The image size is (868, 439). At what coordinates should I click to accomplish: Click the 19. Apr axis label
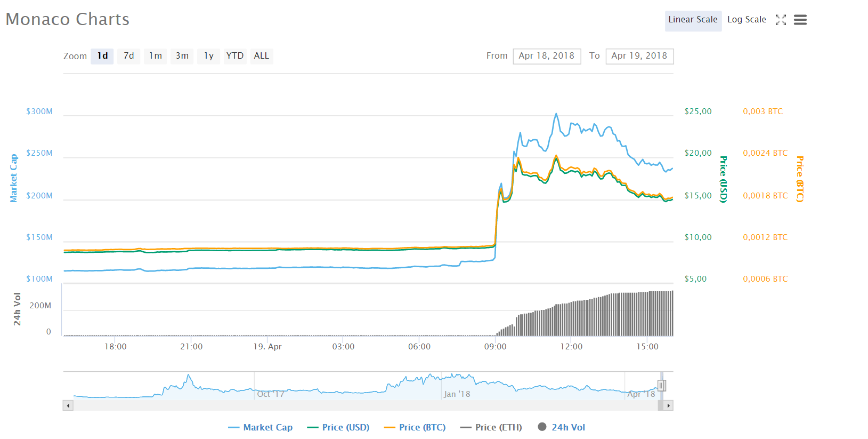pos(267,347)
